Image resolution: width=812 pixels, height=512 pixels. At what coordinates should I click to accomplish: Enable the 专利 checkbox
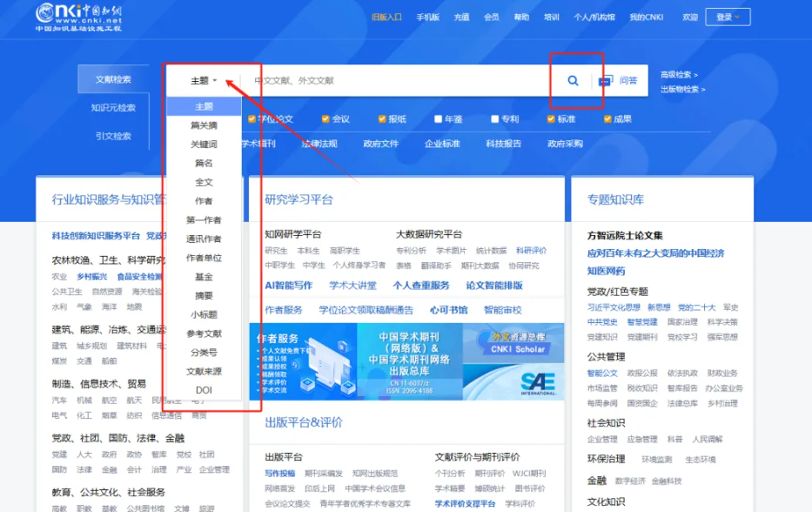(494, 119)
